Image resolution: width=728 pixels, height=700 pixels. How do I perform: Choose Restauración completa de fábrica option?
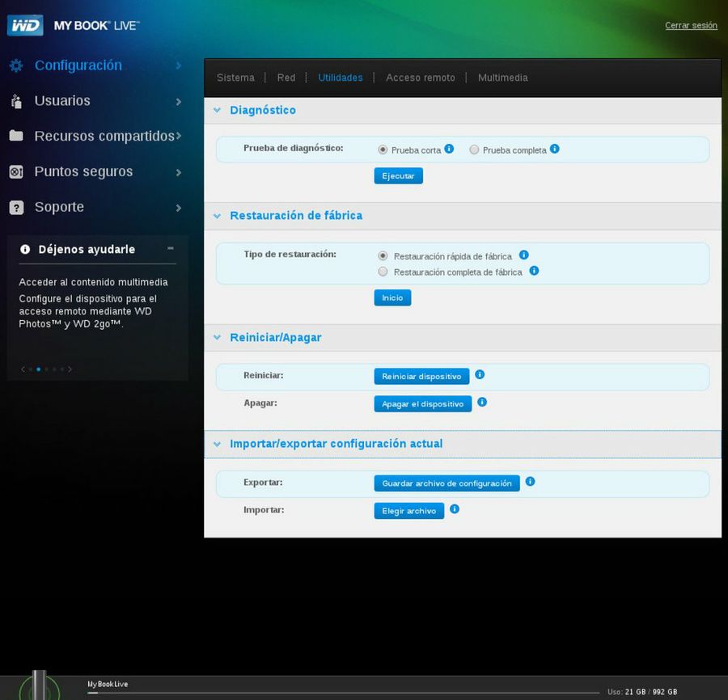(x=383, y=272)
